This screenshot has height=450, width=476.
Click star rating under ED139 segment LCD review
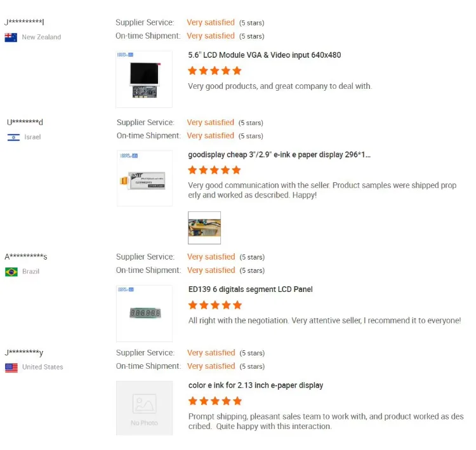tap(215, 305)
